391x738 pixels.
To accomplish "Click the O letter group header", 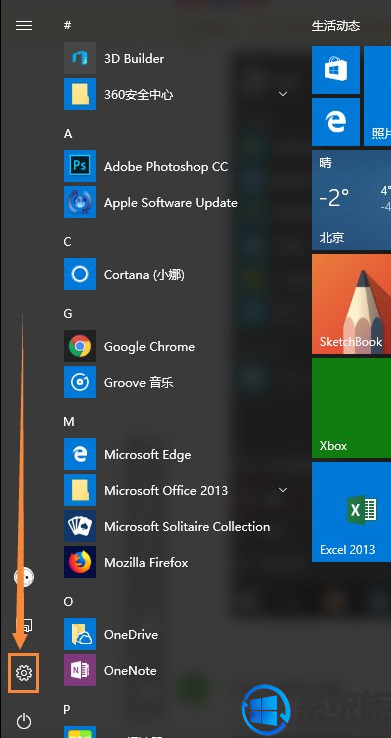I will click(x=69, y=602).
